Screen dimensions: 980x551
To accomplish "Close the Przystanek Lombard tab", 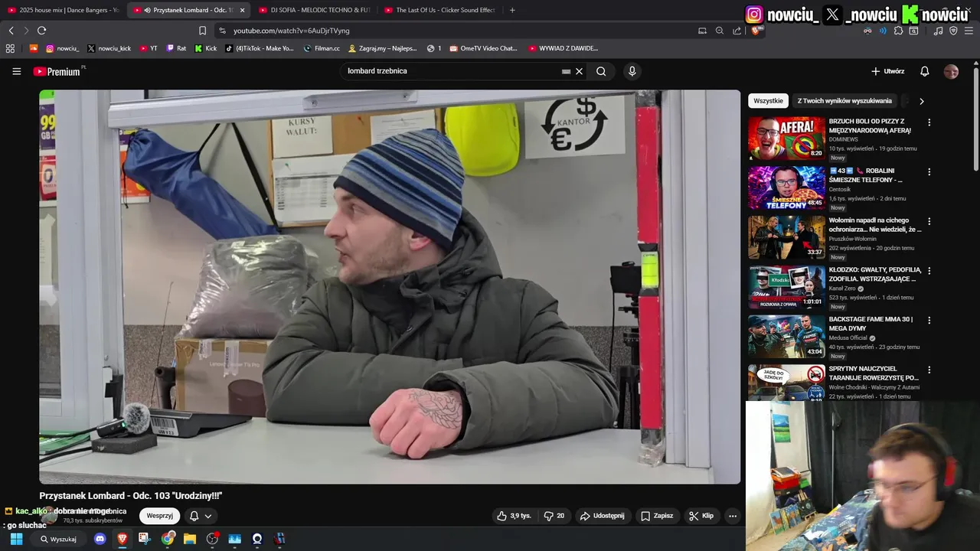I will point(242,10).
